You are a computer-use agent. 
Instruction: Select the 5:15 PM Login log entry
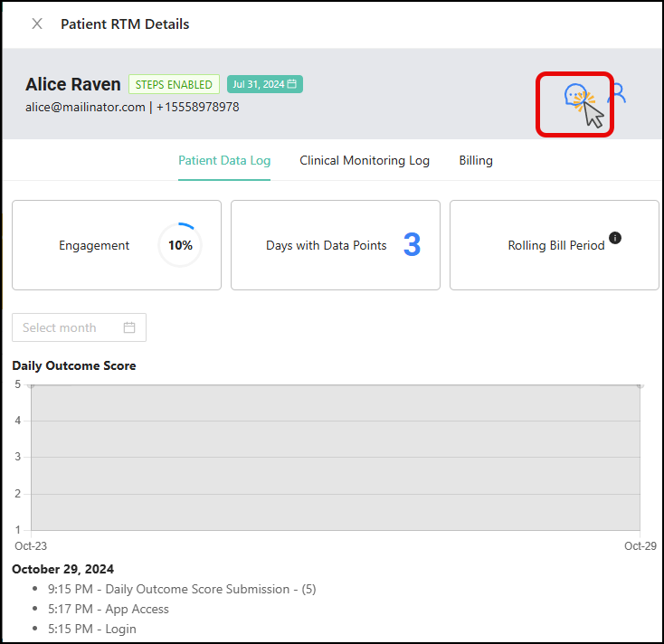[92, 629]
